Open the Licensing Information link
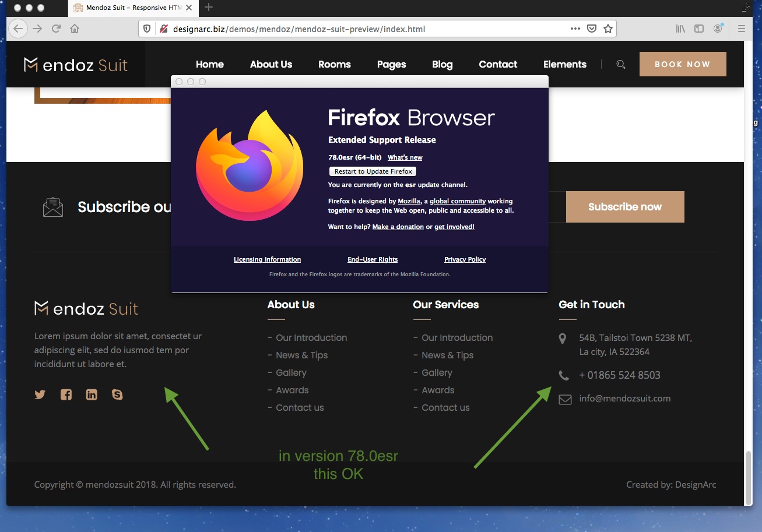762x532 pixels. (x=268, y=259)
